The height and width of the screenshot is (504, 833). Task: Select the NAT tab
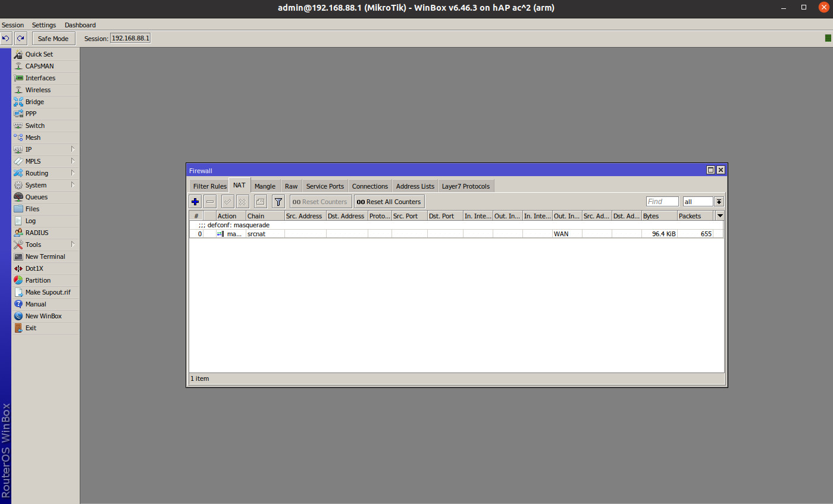[239, 185]
